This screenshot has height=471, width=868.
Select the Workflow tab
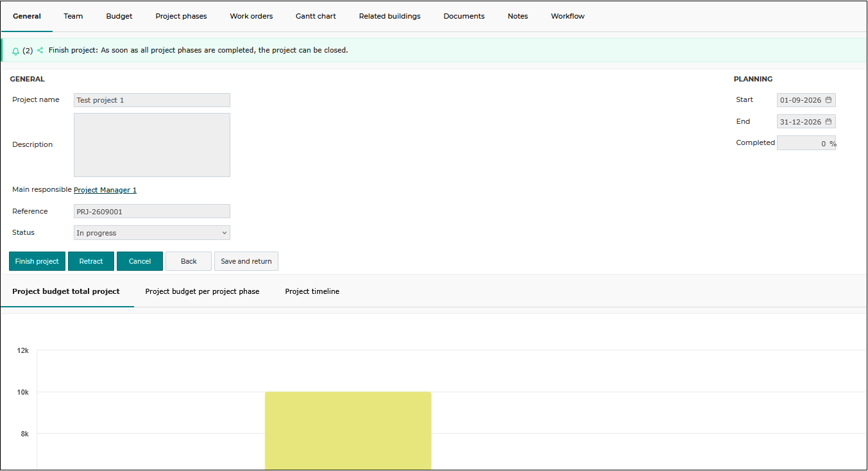[x=568, y=16]
